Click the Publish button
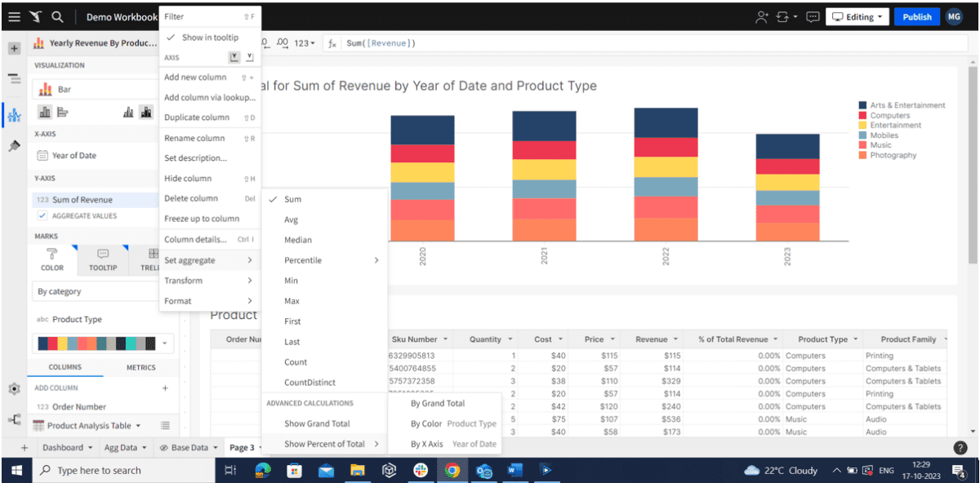The height and width of the screenshot is (483, 980). 917,16
